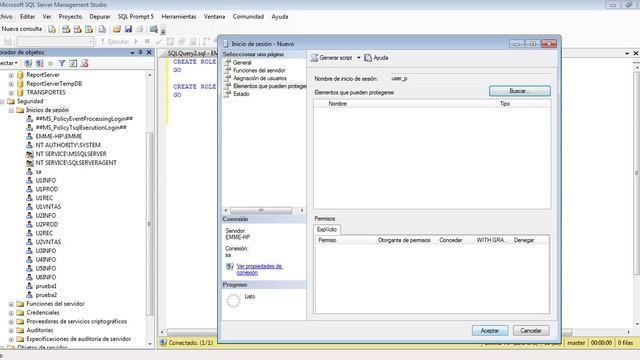
Task: Click the Activity Monitor toolbar icon
Action: [x=153, y=29]
